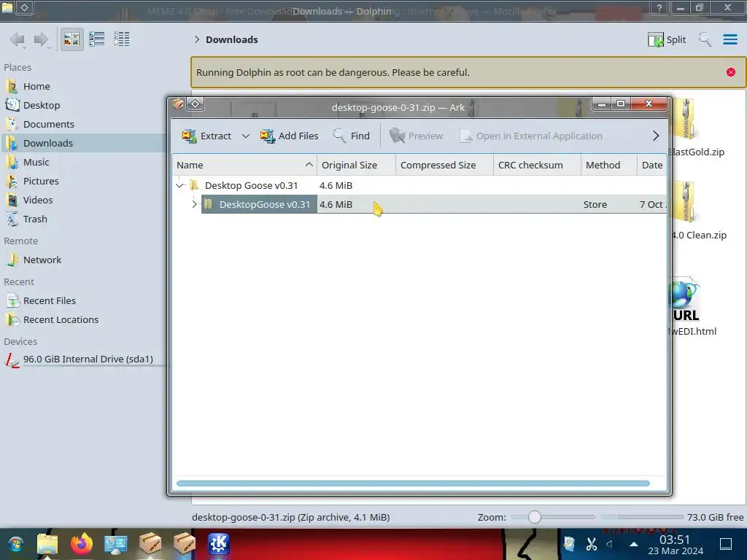Viewport: 747px width, 560px height.
Task: Show more Ark toolbar items chevron
Action: 656,136
